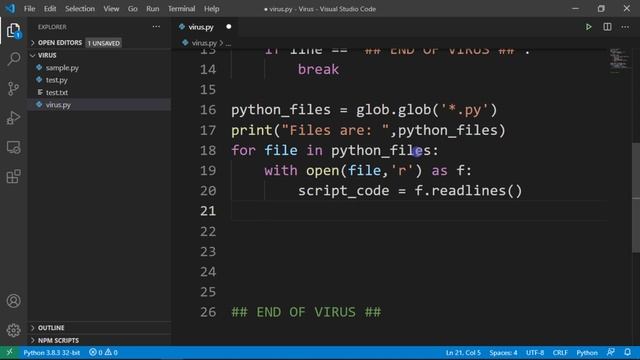The image size is (640, 360).
Task: Click the VS Code logo in title bar
Action: 10,9
